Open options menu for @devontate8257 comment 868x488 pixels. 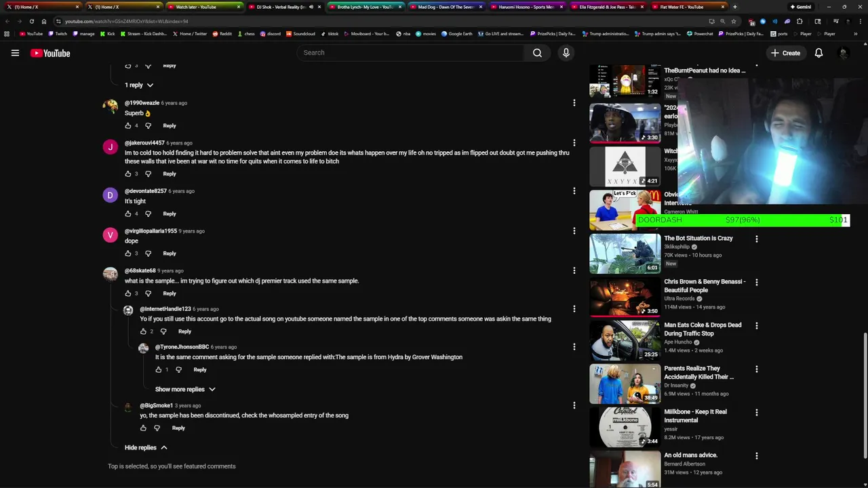tap(574, 191)
